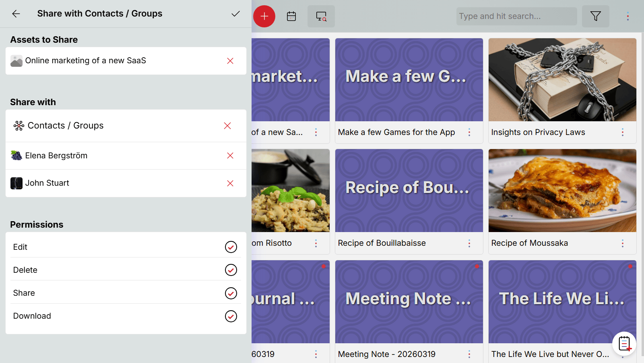
Task: Open the three-dot menu at top right
Action: coord(627,16)
